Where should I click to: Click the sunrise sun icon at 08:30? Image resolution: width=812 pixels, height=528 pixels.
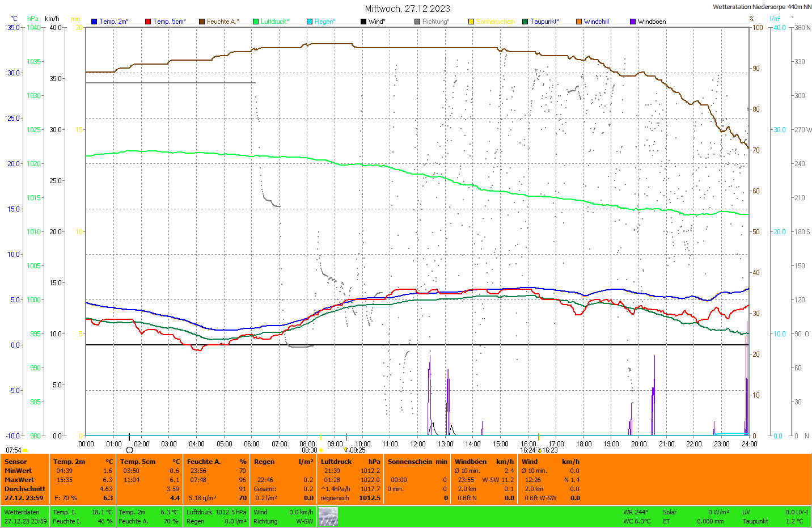coord(321,450)
